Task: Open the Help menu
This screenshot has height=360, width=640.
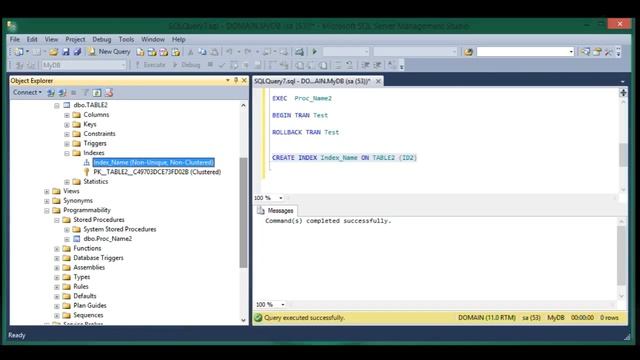Action: tap(178, 40)
